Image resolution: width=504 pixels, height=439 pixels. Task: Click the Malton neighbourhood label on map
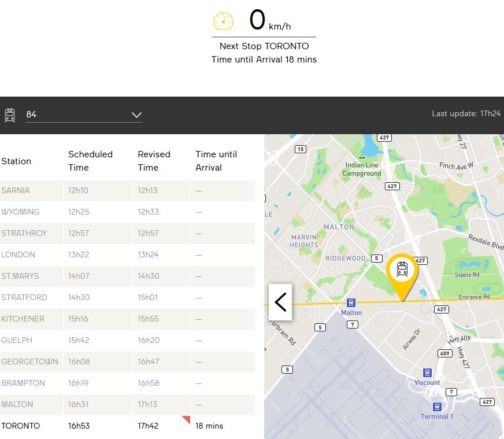339,227
